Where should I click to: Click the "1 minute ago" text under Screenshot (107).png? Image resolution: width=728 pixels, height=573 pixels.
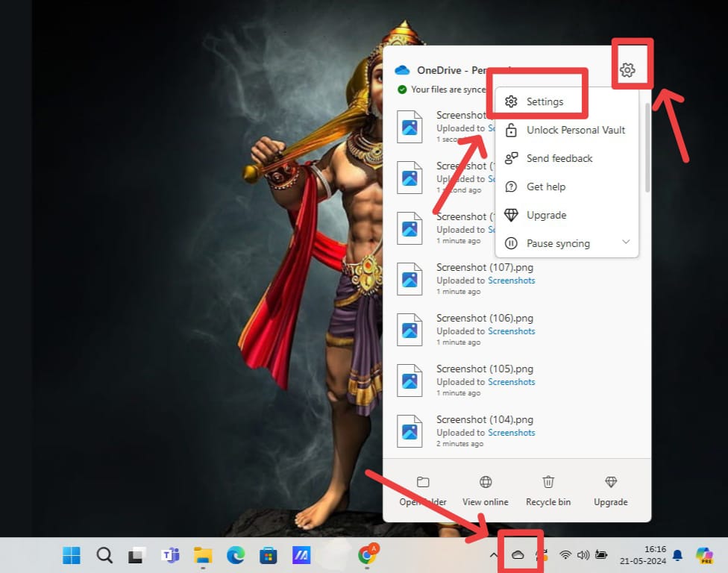[x=458, y=292]
